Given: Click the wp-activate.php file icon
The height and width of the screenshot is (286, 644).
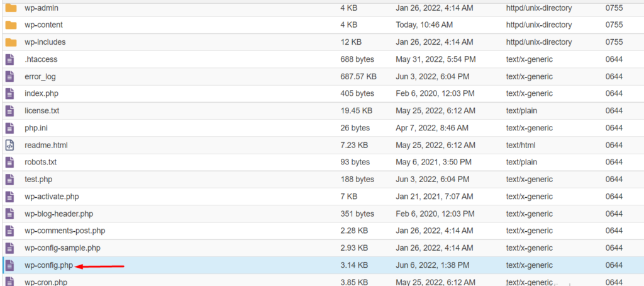Looking at the screenshot, I should [x=9, y=197].
